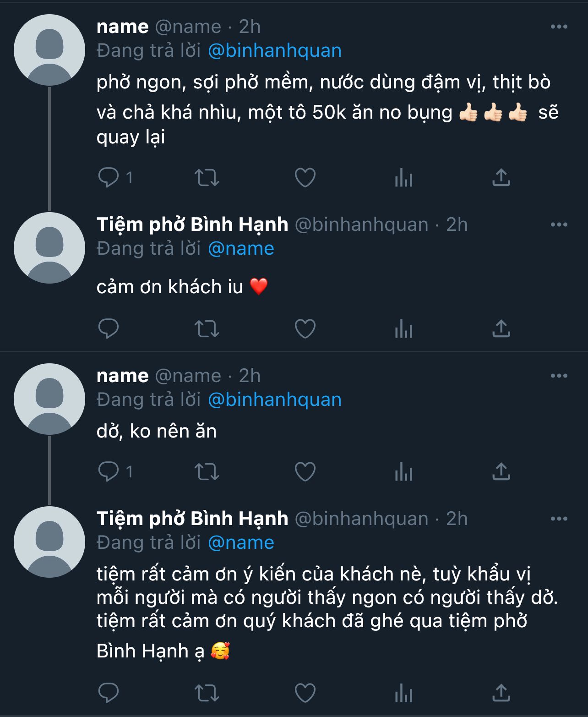Share the last Tiệm phở Bình Hạnh reply
The width and height of the screenshot is (588, 717).
point(501,692)
